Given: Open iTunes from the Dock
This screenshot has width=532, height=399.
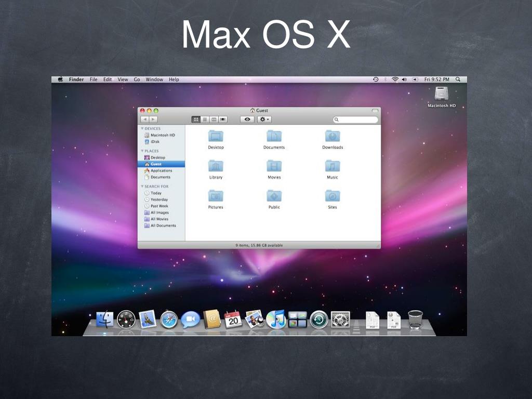Looking at the screenshot, I should [276, 320].
